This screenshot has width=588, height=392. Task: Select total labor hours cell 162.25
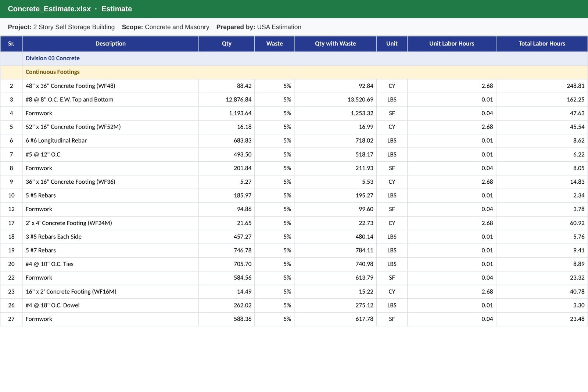(x=542, y=100)
